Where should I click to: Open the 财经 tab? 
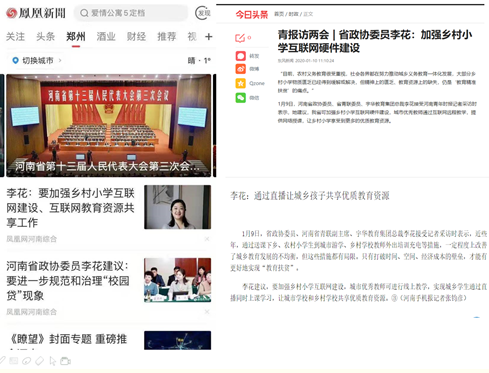pos(136,36)
